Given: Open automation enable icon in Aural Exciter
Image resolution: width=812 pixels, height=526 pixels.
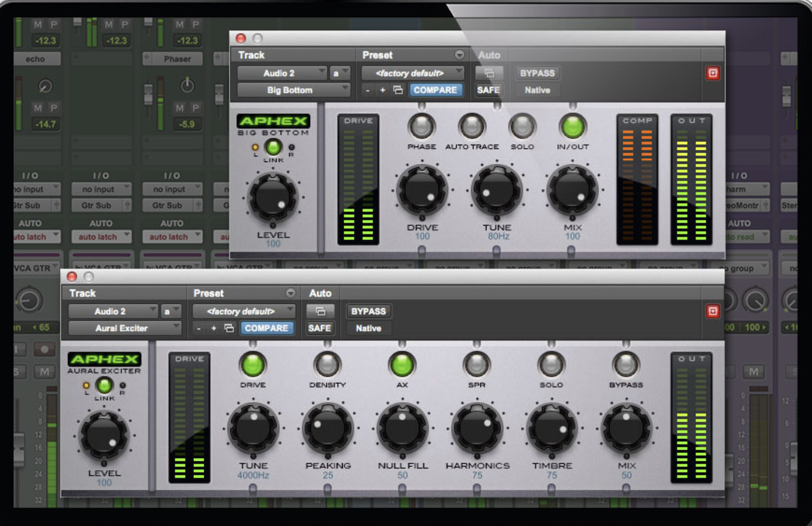Looking at the screenshot, I should (x=320, y=311).
